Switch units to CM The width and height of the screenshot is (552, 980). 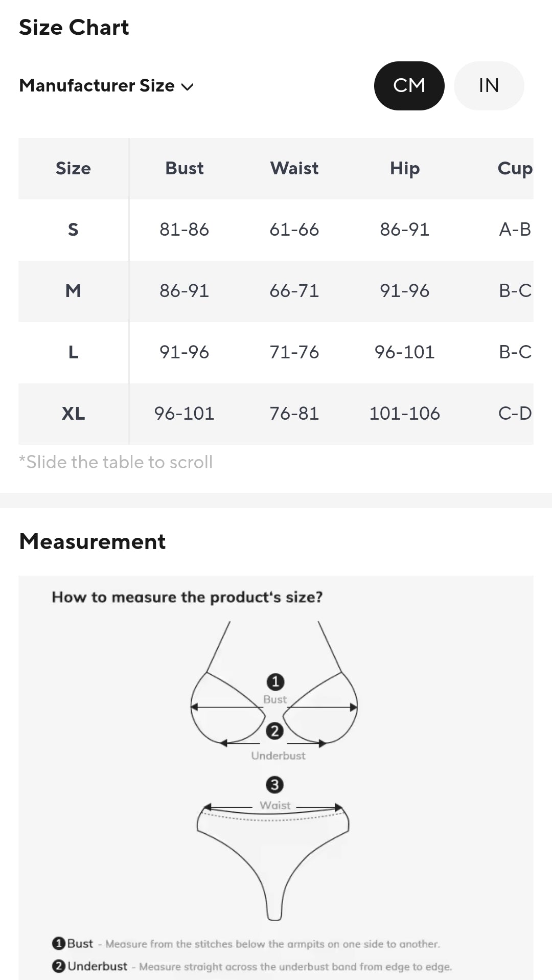(409, 85)
